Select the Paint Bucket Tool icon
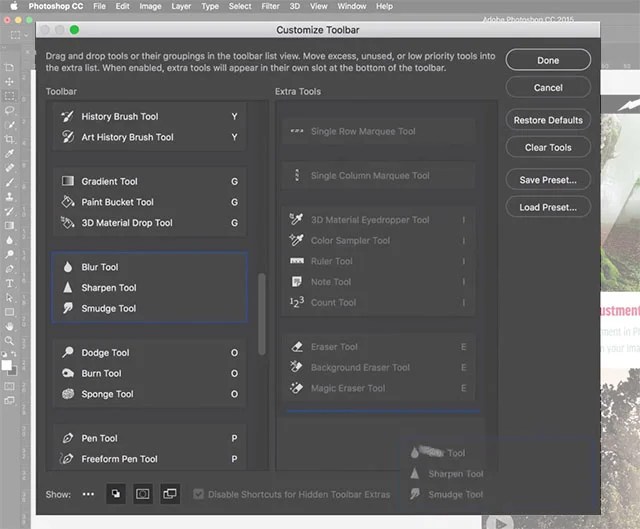The image size is (640, 529). tap(67, 202)
